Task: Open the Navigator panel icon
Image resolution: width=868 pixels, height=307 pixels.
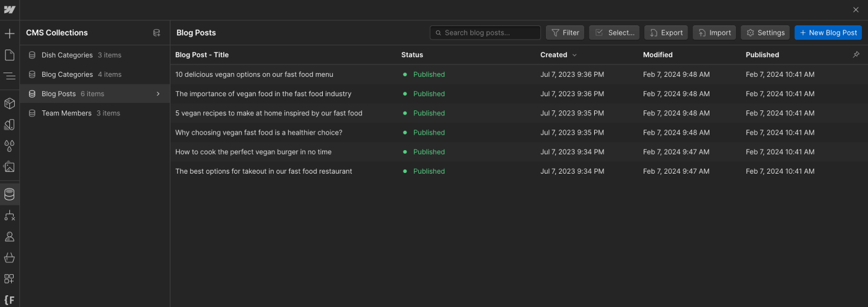Action: [9, 76]
